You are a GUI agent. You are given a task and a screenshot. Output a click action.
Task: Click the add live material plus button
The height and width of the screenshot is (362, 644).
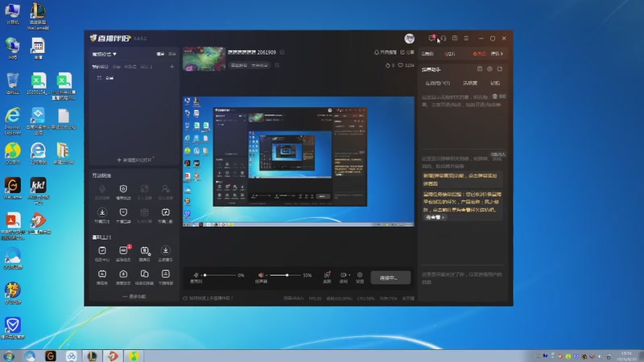click(135, 159)
